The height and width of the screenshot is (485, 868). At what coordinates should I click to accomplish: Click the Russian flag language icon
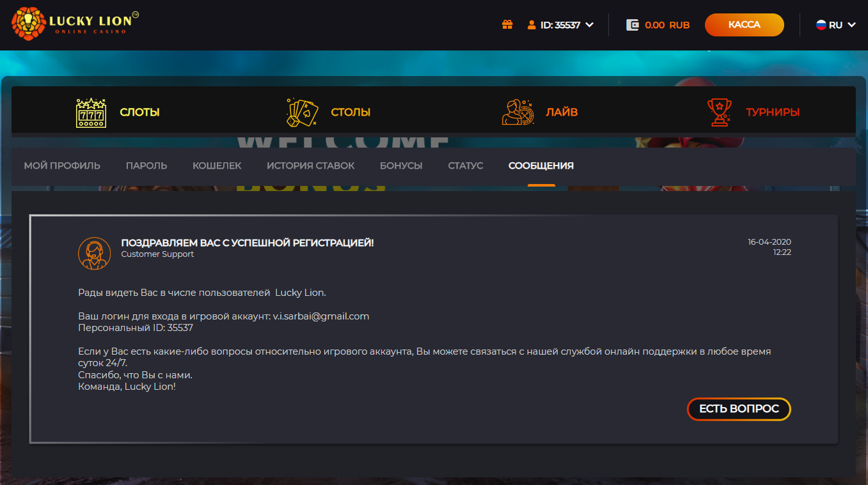[x=821, y=25]
